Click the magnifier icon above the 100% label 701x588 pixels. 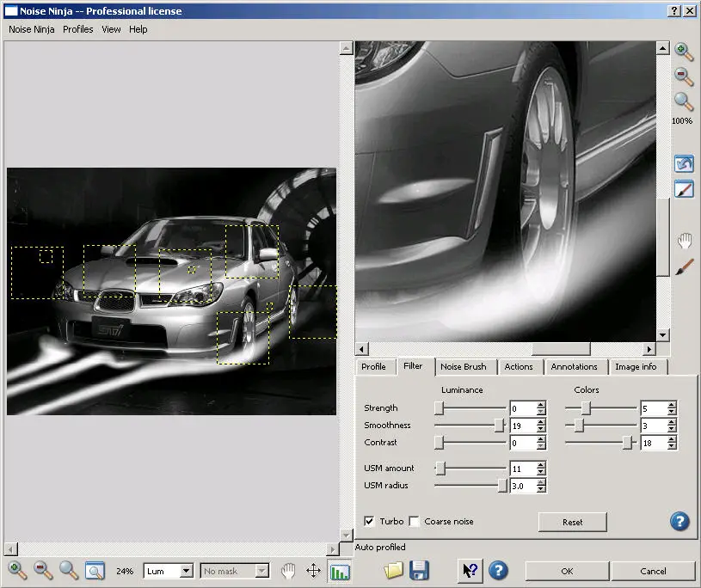coord(684,102)
